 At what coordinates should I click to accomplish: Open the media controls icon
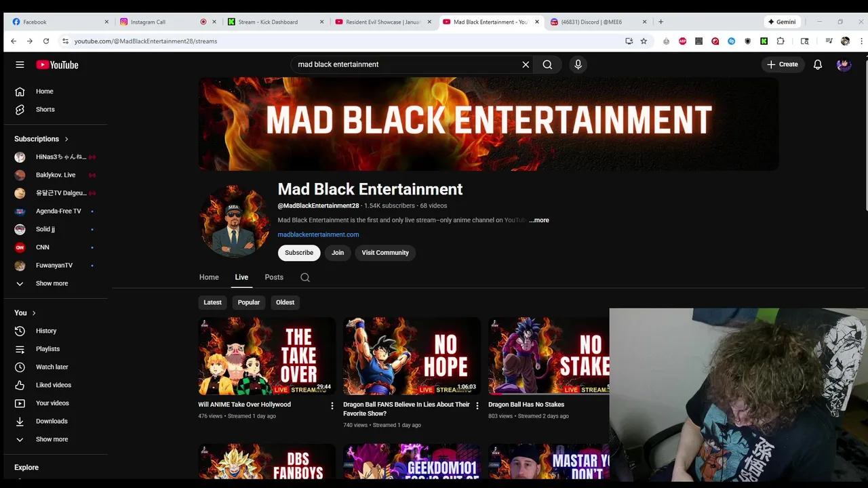[829, 41]
